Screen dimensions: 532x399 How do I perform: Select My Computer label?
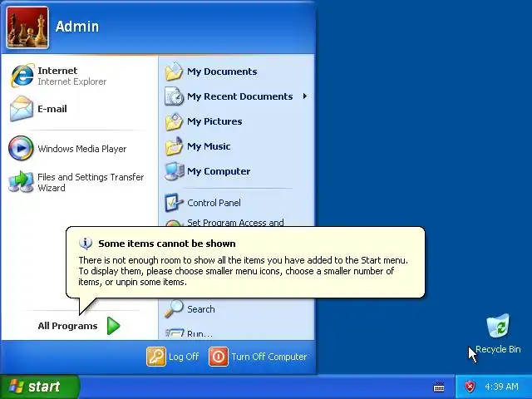tap(219, 171)
